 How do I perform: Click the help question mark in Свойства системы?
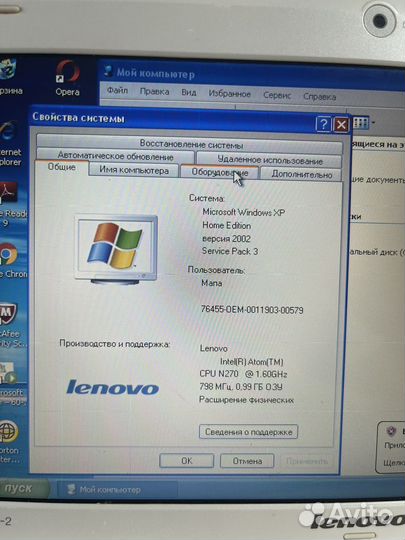click(323, 124)
